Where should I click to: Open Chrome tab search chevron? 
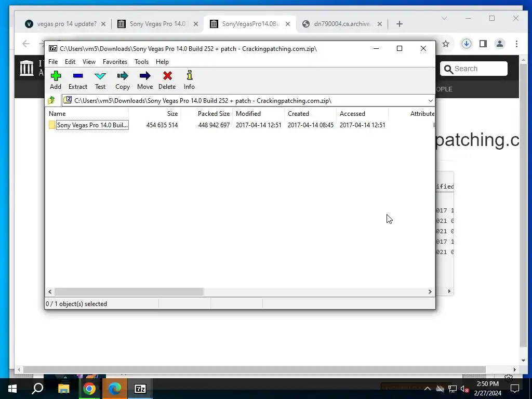[x=444, y=18]
